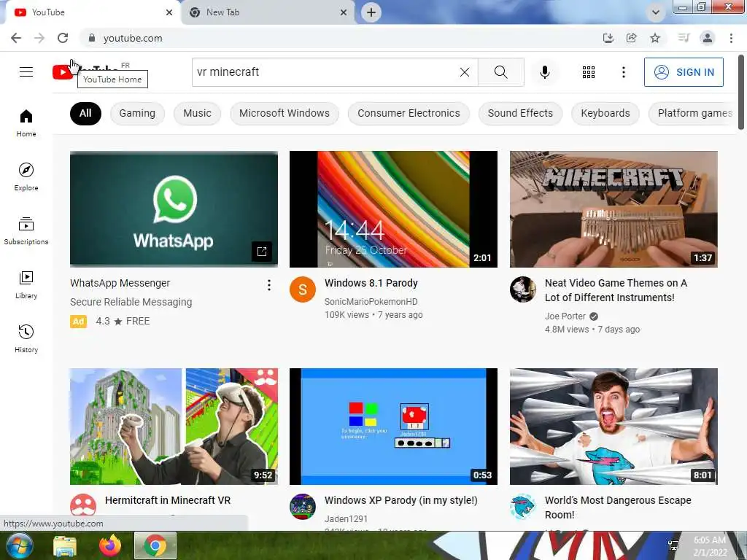
Task: Open YouTube settings three-dot menu
Action: point(623,72)
